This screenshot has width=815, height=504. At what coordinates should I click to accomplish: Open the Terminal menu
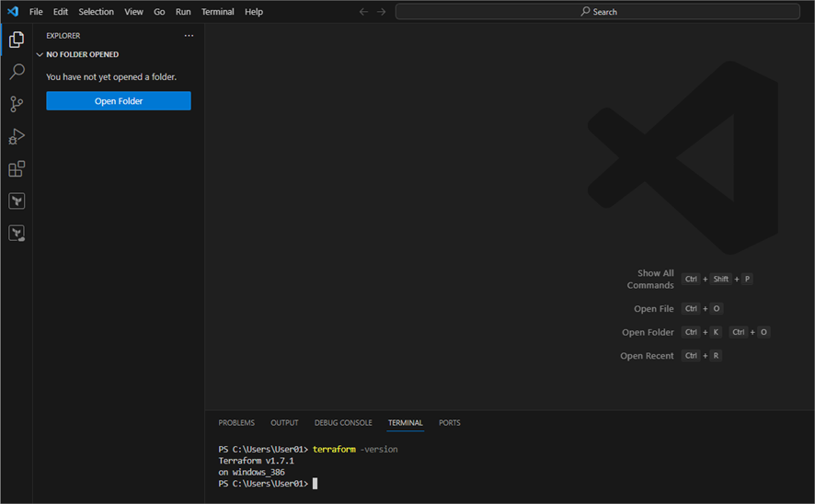click(218, 11)
